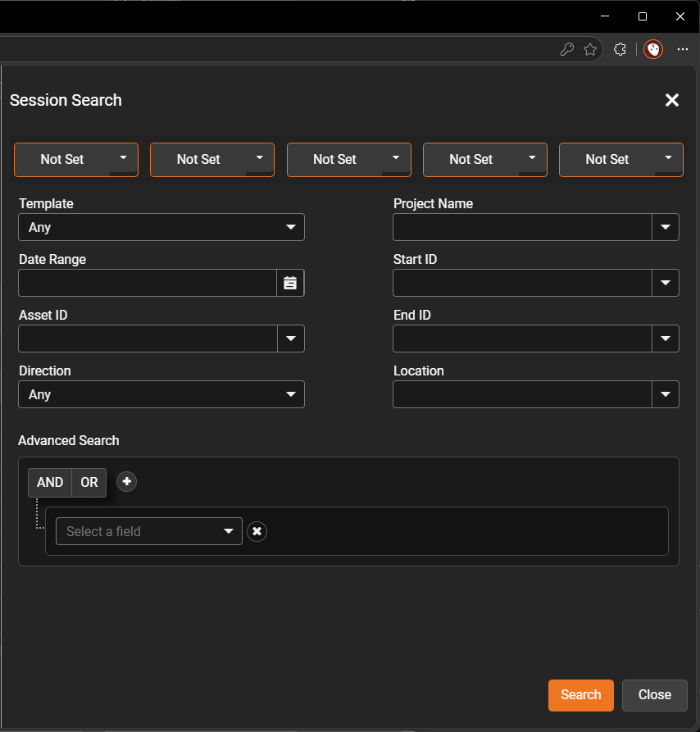Viewport: 700px width, 732px height.
Task: Expand the End ID dropdown arrow
Action: point(666,339)
